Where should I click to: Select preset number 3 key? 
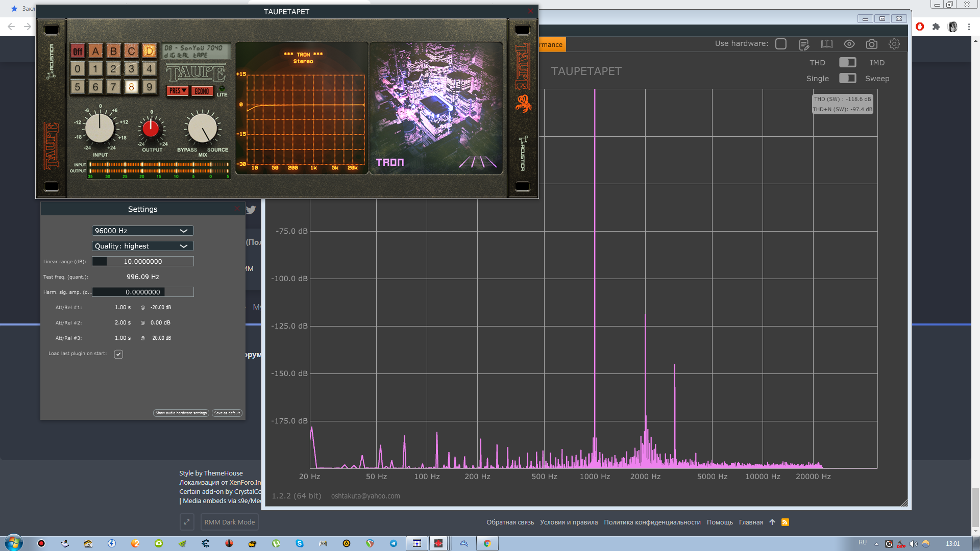[x=131, y=69]
